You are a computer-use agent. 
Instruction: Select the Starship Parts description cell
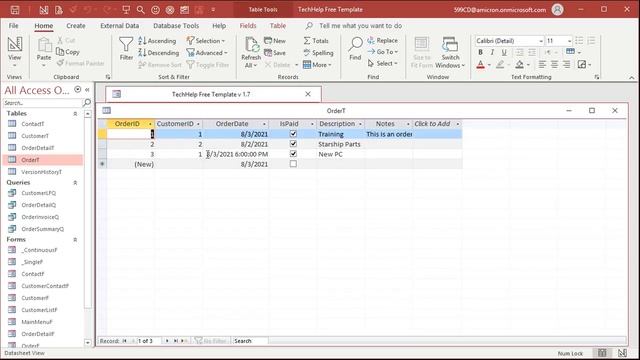click(x=341, y=144)
